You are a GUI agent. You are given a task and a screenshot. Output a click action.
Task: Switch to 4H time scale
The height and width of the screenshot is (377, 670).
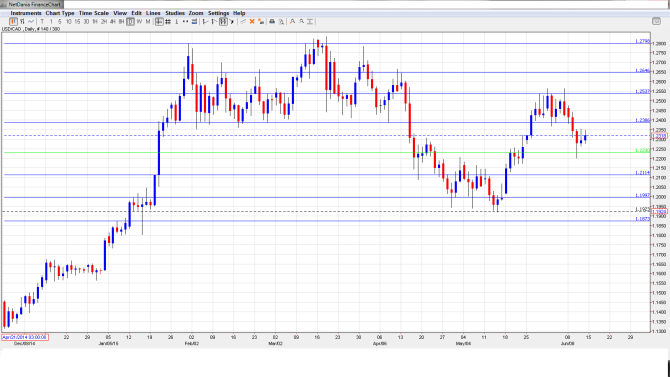pyautogui.click(x=113, y=21)
